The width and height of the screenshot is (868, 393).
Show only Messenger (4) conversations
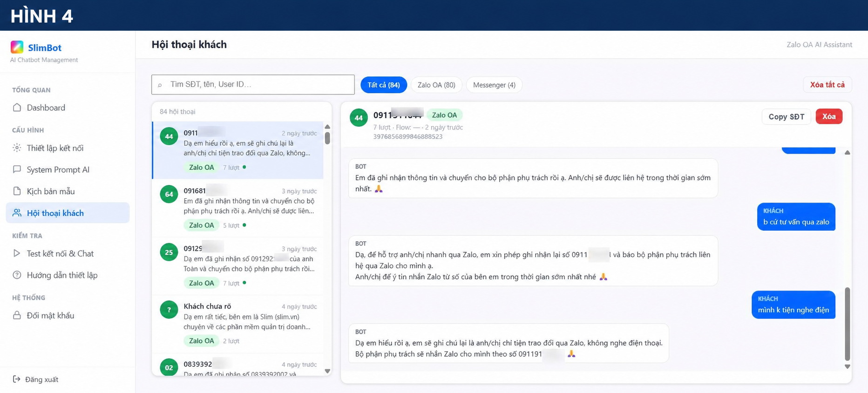click(494, 85)
